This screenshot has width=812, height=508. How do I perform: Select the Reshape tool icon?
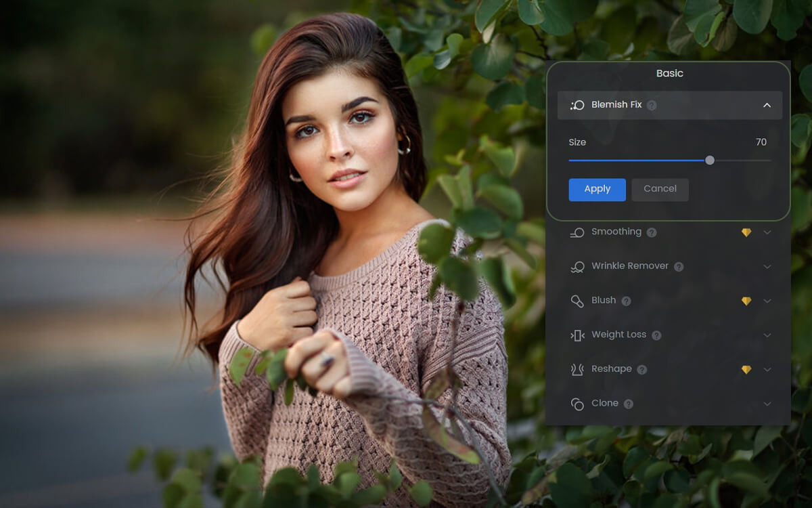click(579, 368)
